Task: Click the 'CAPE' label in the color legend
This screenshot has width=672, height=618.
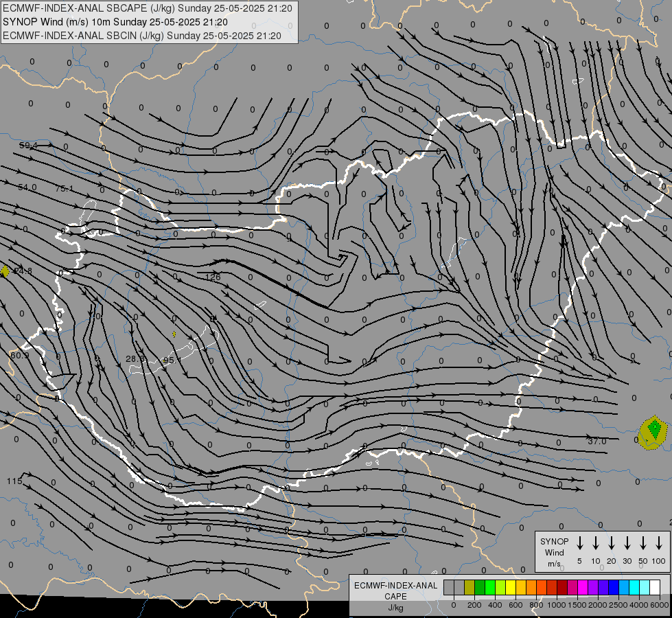Action: tap(395, 597)
